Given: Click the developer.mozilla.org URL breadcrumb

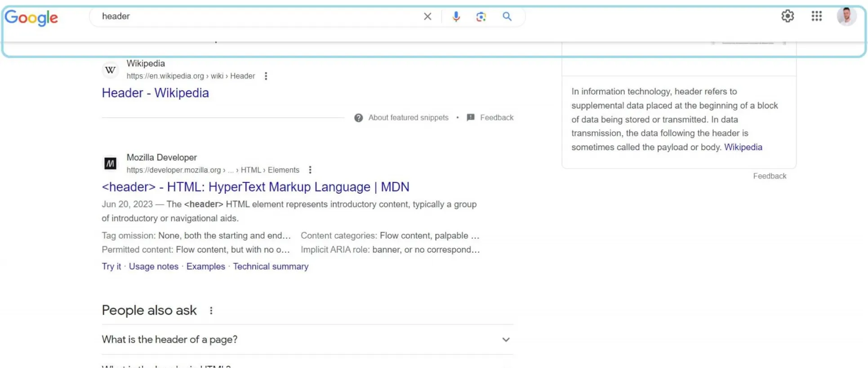Looking at the screenshot, I should pyautogui.click(x=213, y=170).
